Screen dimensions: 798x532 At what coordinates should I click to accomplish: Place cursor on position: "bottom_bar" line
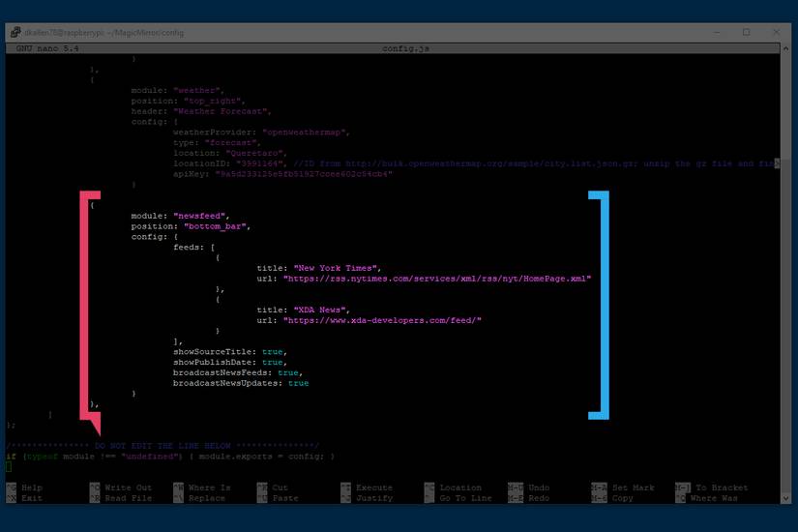[191, 226]
